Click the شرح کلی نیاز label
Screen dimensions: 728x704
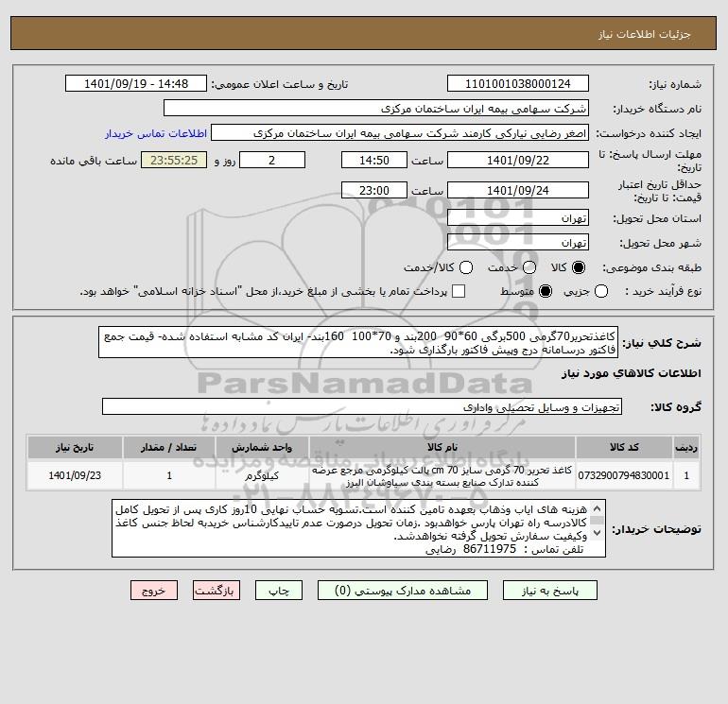pos(662,343)
